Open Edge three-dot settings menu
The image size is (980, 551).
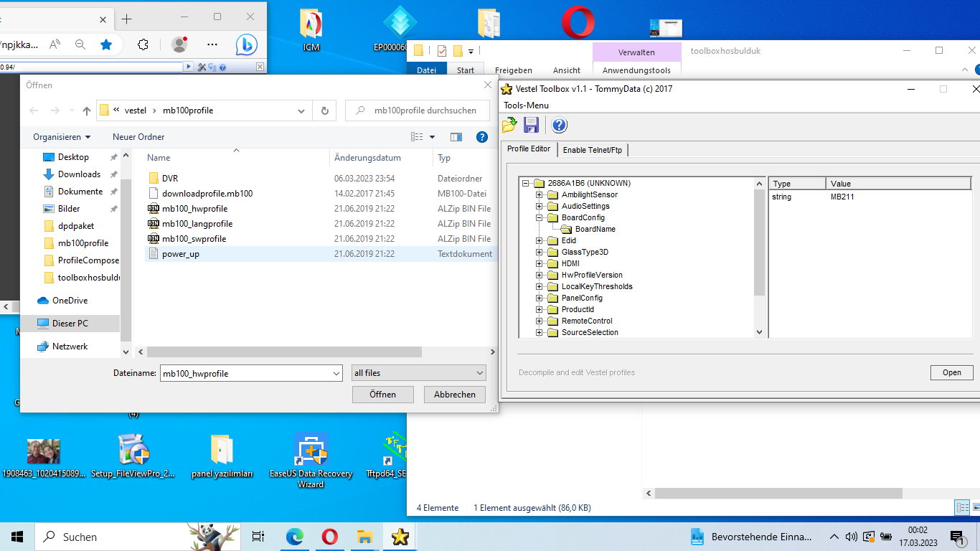(212, 44)
